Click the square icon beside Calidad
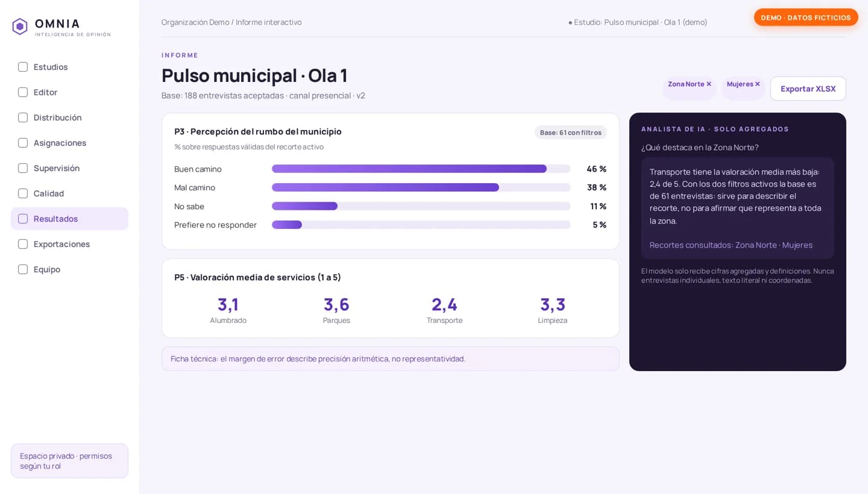 pos(23,193)
